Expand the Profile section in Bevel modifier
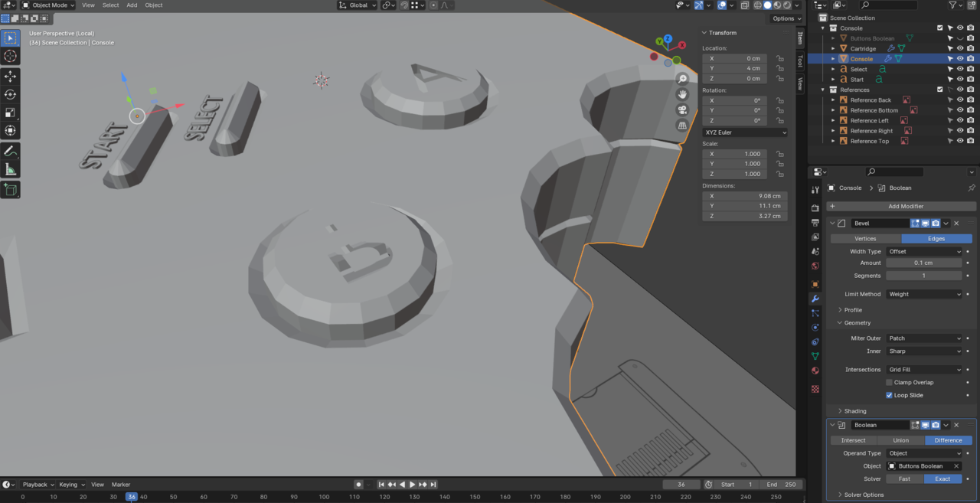The image size is (980, 503). click(x=852, y=310)
